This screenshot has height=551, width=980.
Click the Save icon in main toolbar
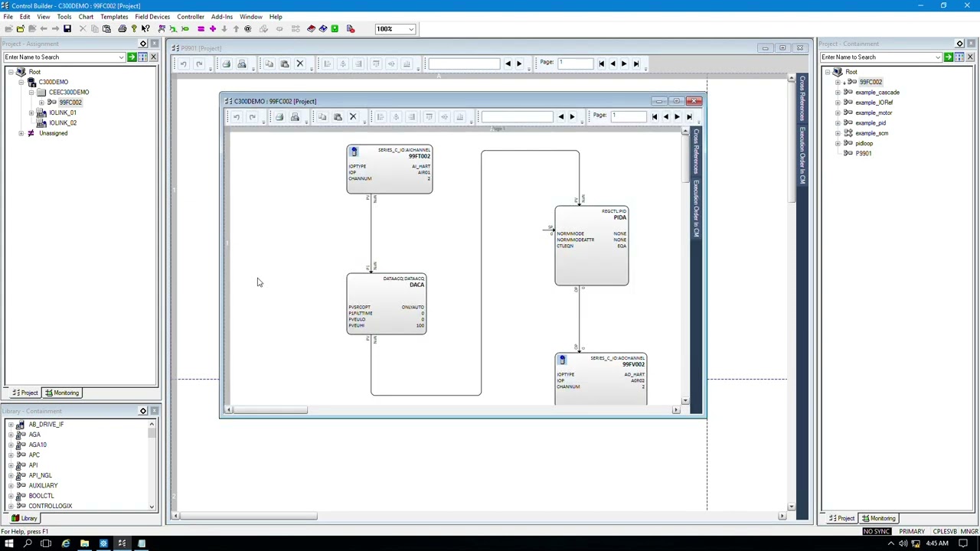[67, 29]
